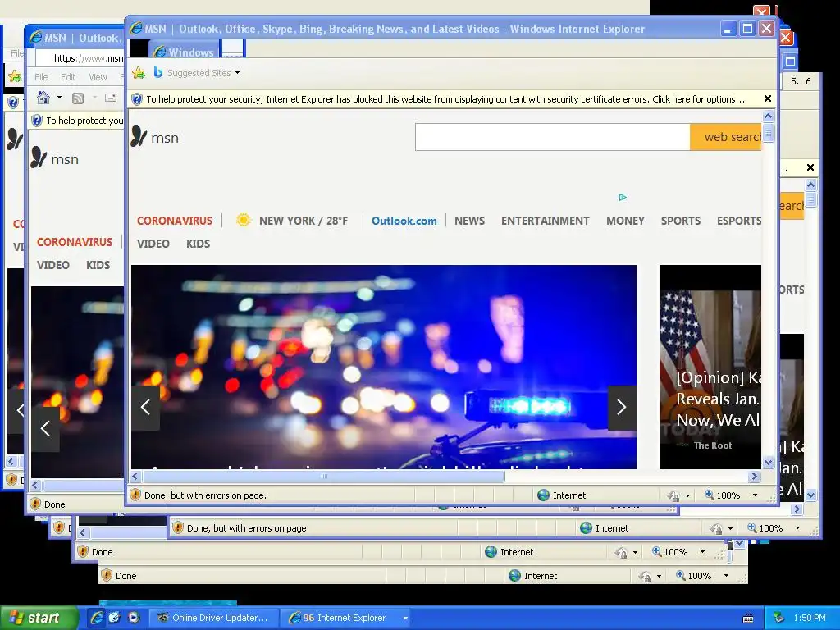Click shield icon in front window's security bar
The width and height of the screenshot is (840, 630).
pyautogui.click(x=137, y=99)
